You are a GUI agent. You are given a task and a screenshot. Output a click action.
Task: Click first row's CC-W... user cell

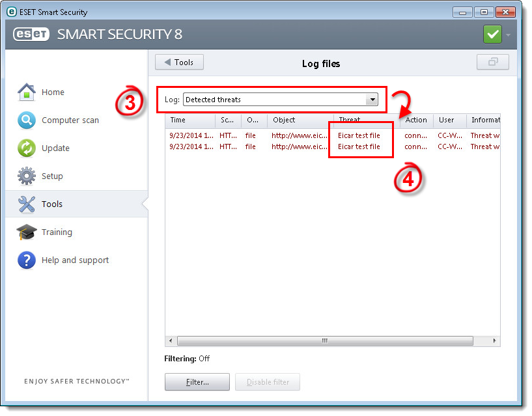(450, 135)
